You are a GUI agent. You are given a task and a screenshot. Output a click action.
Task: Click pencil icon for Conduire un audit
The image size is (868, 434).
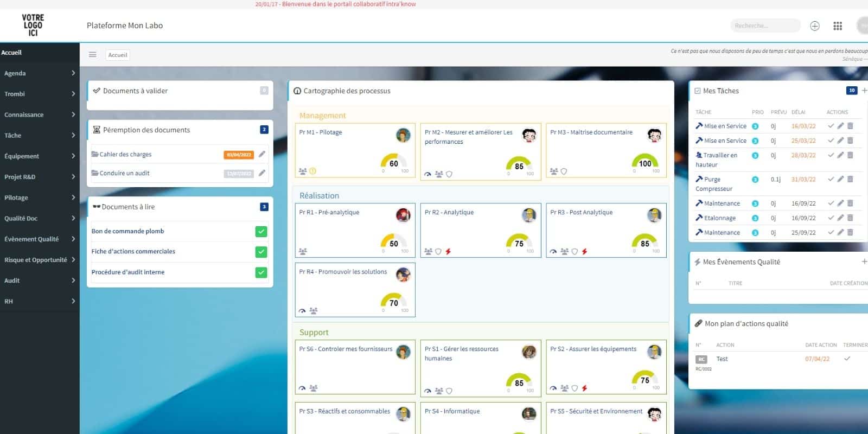(x=262, y=173)
